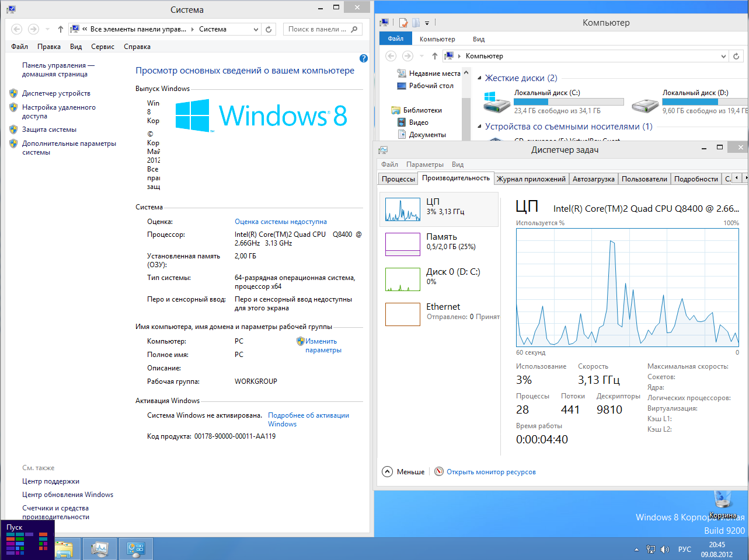This screenshot has height=560, width=749.
Task: Open Настройка удаленного доступа
Action: tap(59, 111)
